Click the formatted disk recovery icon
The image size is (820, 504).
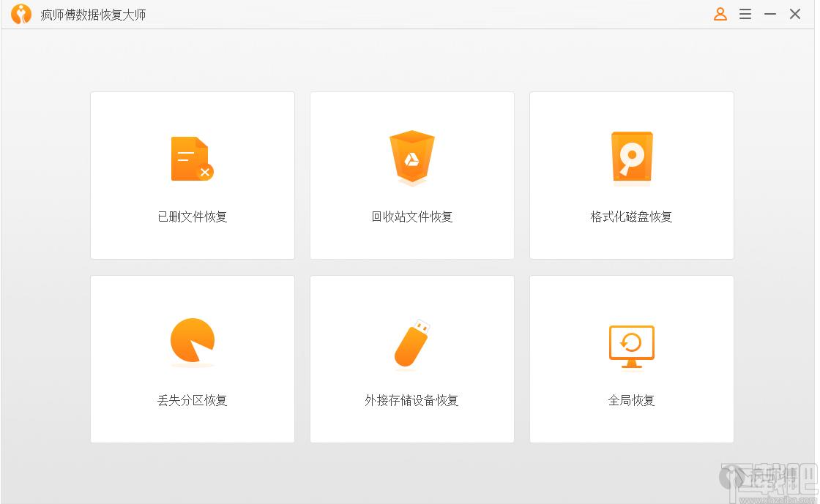click(632, 158)
